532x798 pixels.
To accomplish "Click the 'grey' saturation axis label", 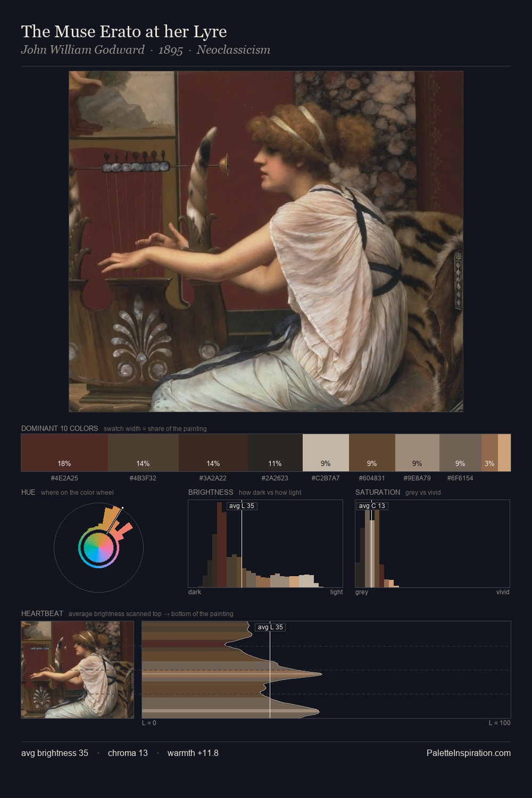I will [362, 592].
